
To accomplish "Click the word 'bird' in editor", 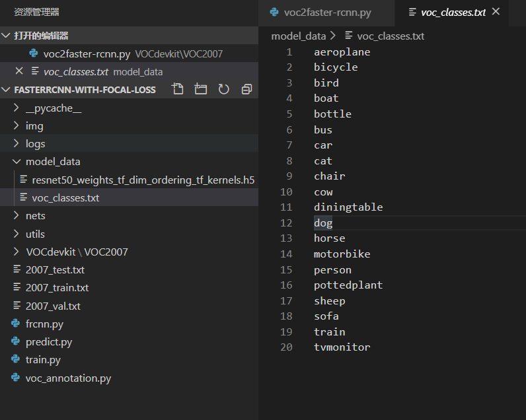I will (x=326, y=83).
